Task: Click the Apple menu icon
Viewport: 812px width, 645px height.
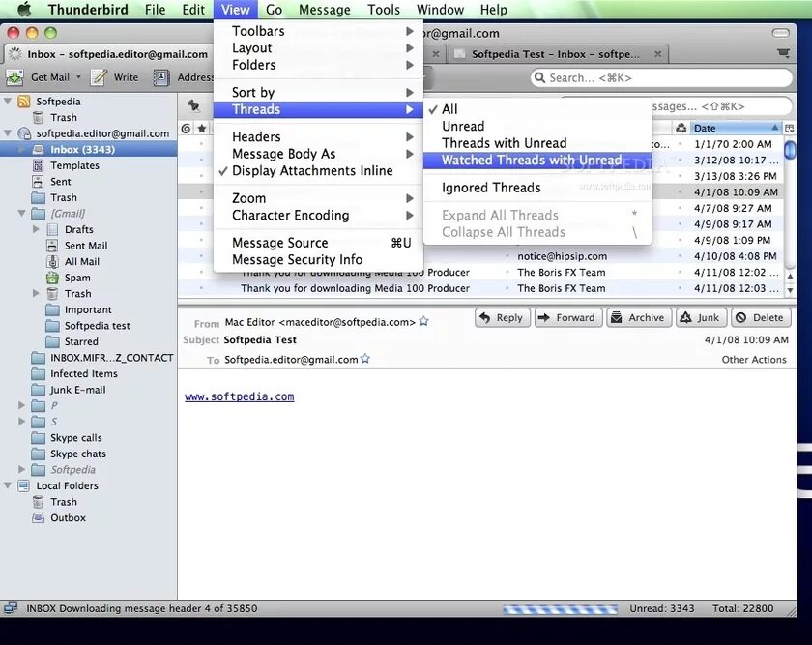Action: pyautogui.click(x=24, y=10)
